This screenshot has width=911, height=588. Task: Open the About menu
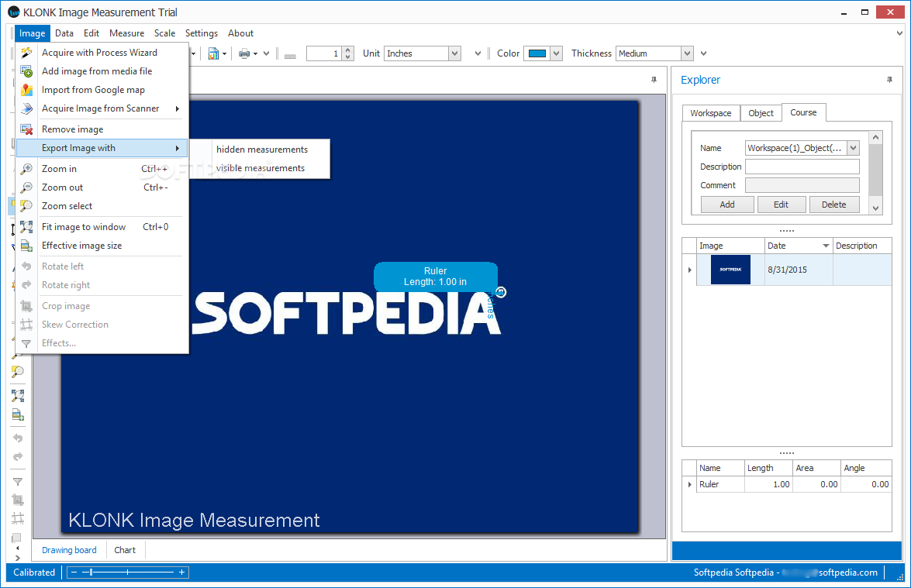tap(240, 33)
